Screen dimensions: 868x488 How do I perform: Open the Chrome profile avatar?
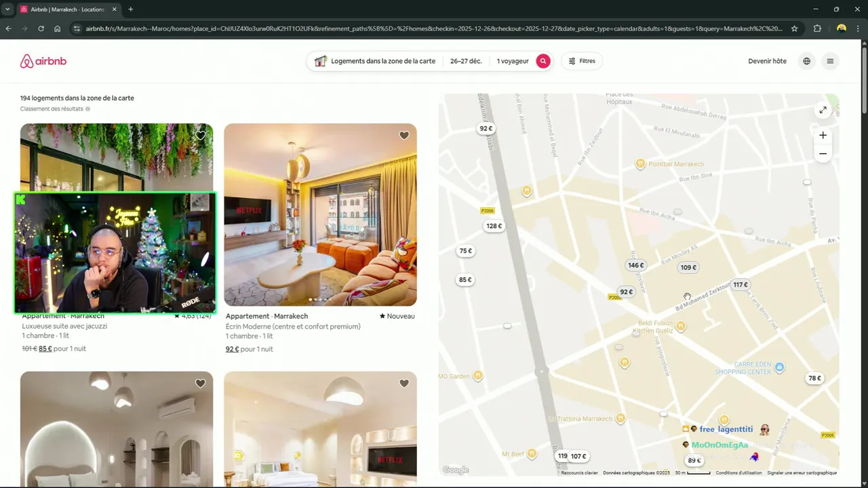pos(842,28)
